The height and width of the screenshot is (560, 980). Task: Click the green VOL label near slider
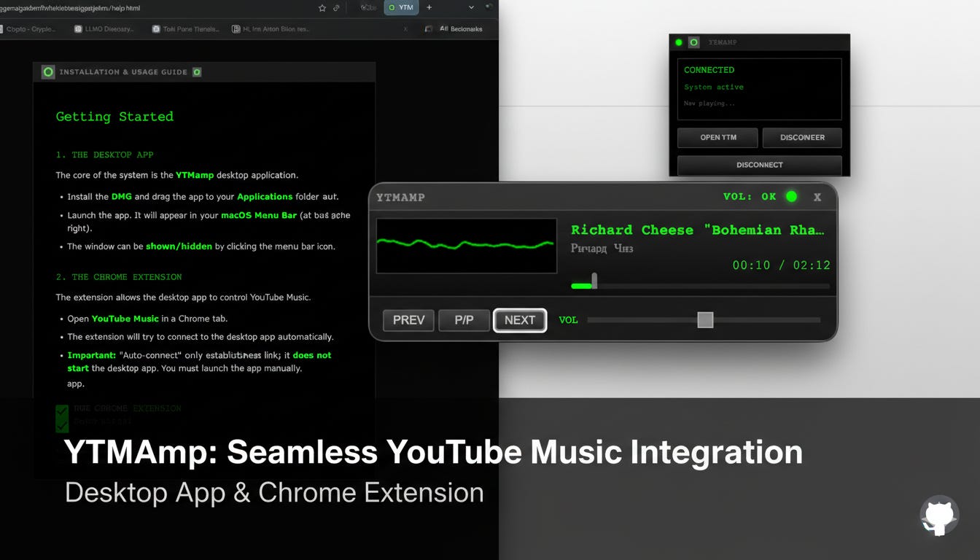coord(568,320)
